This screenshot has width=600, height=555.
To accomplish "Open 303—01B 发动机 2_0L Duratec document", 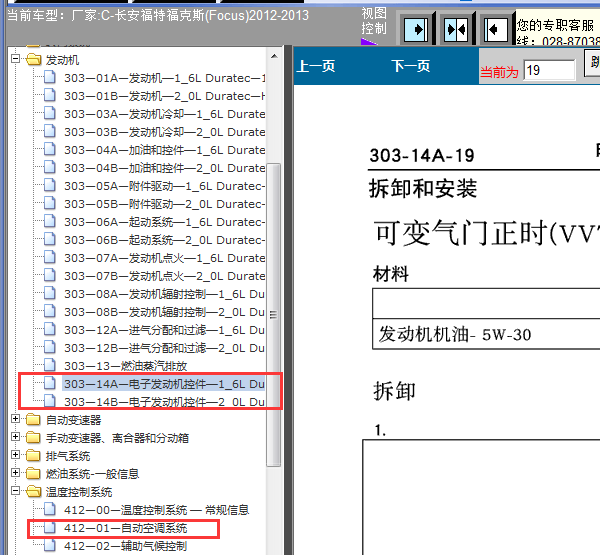I will click(165, 96).
